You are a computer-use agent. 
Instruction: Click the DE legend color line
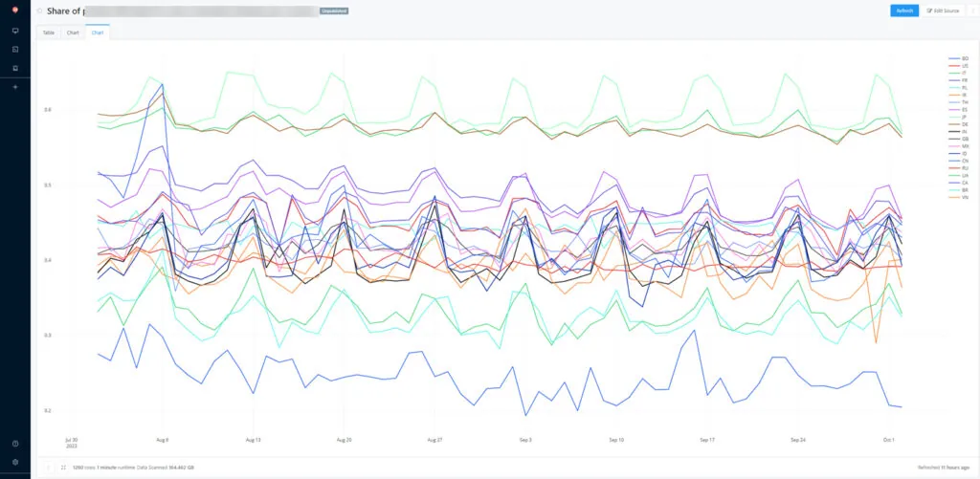tap(954, 124)
